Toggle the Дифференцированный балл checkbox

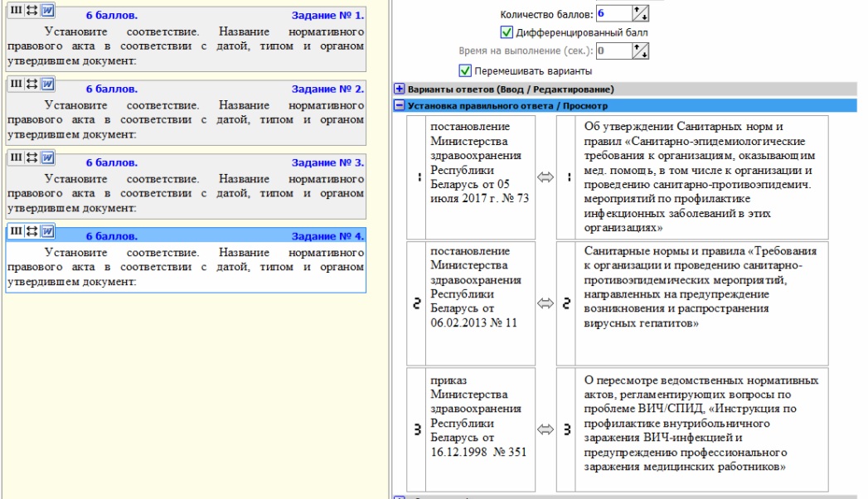click(507, 32)
